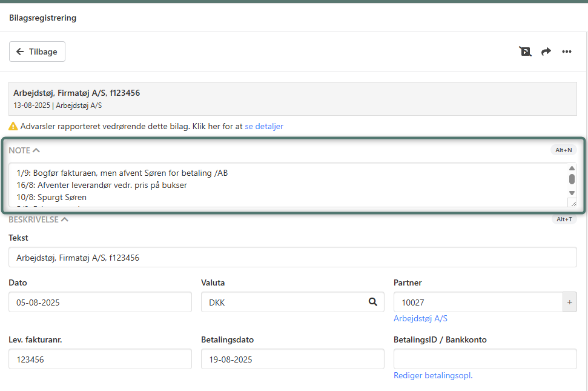Click the BetalingsID / Bankkonto field
The image size is (588, 391).
(x=485, y=359)
